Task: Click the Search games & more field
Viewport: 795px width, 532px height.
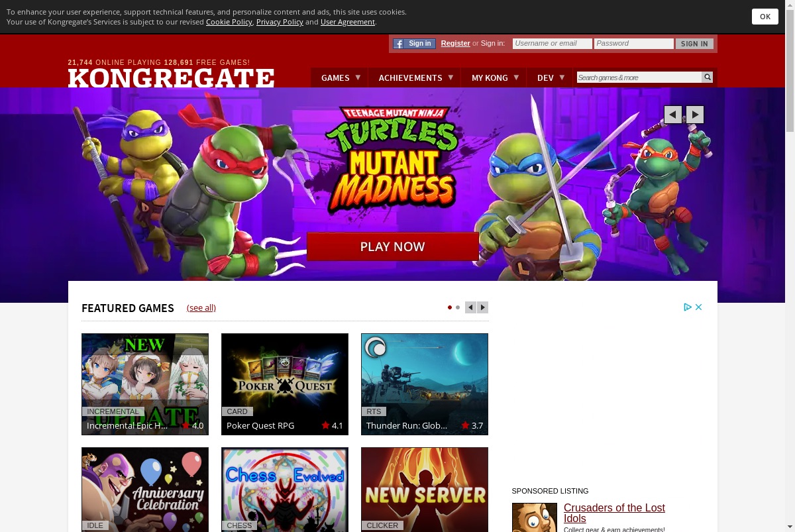Action: (x=639, y=78)
